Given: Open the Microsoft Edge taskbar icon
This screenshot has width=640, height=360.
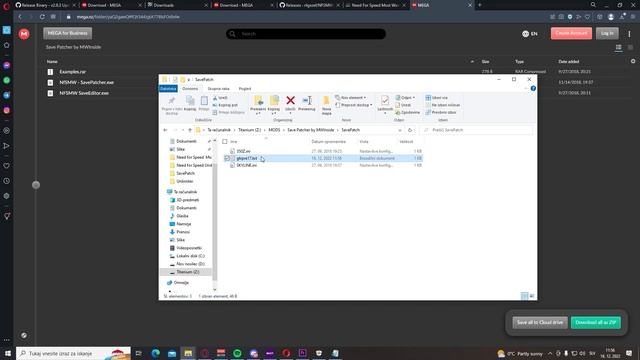Looking at the screenshot, I should (156, 353).
